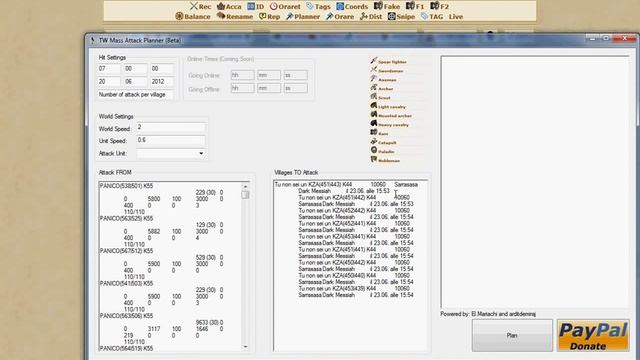Launch the Fake script shortcut

tap(387, 6)
